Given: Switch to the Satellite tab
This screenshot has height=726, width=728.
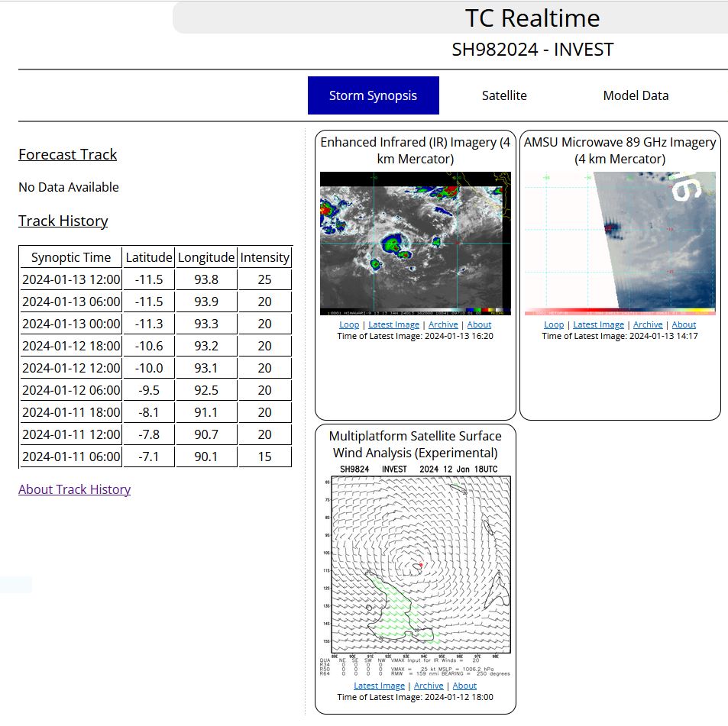Looking at the screenshot, I should click(504, 95).
